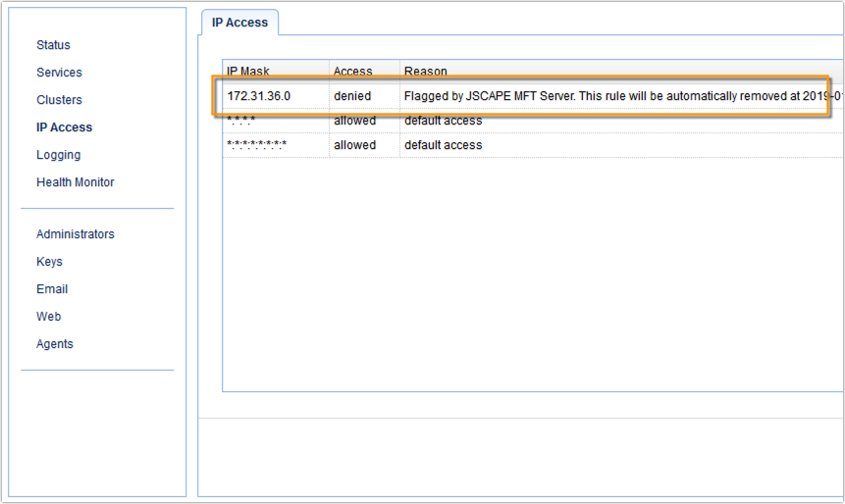Viewport: 845px width, 504px height.
Task: Select the IPv6 wildcard mask row
Action: (256, 145)
